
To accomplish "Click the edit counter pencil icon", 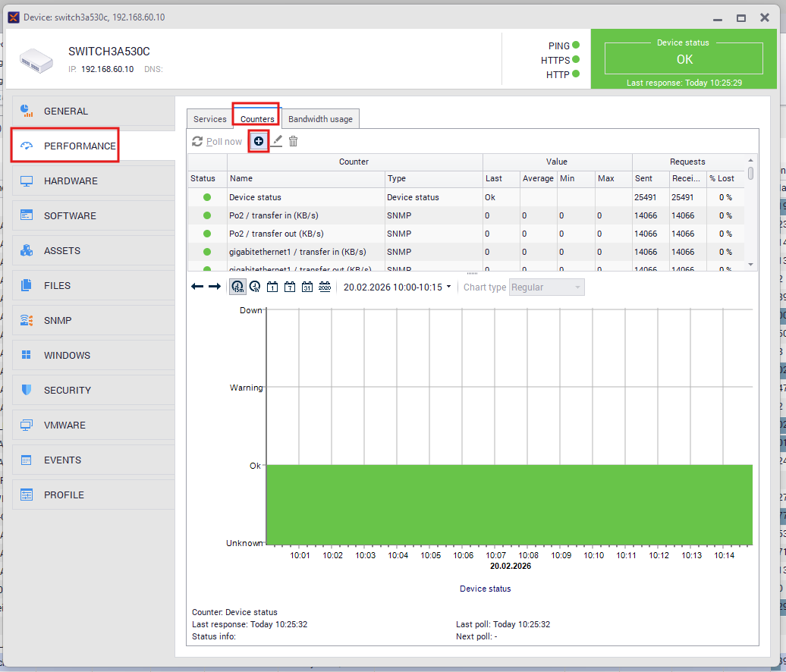I will point(277,141).
